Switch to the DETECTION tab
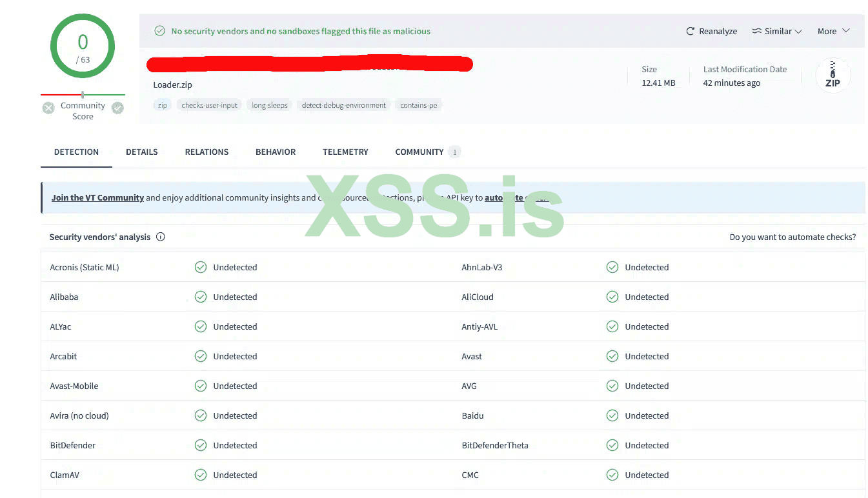The height and width of the screenshot is (498, 868). [76, 152]
